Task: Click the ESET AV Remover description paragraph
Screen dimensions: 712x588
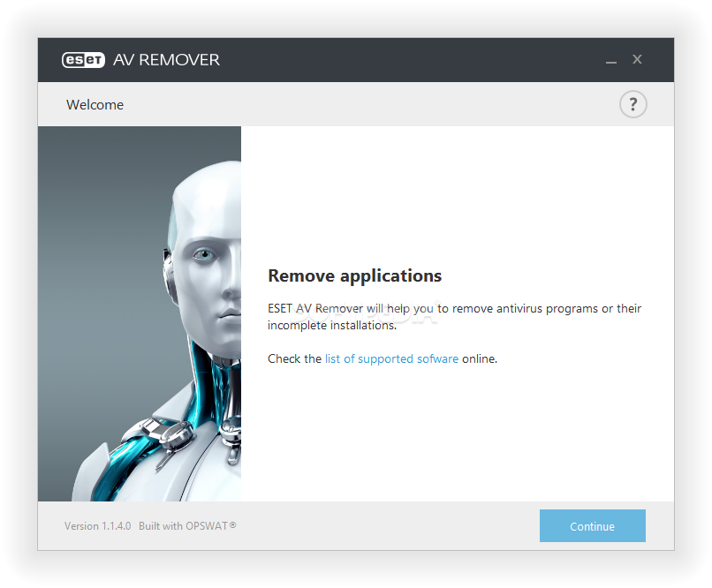Action: 454,317
